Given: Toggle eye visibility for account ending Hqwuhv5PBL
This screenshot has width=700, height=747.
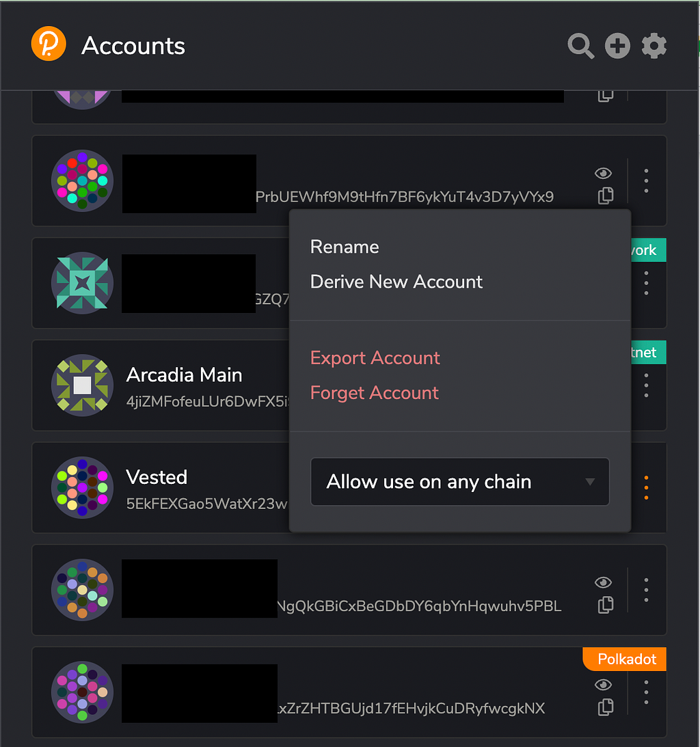Looking at the screenshot, I should point(603,582).
